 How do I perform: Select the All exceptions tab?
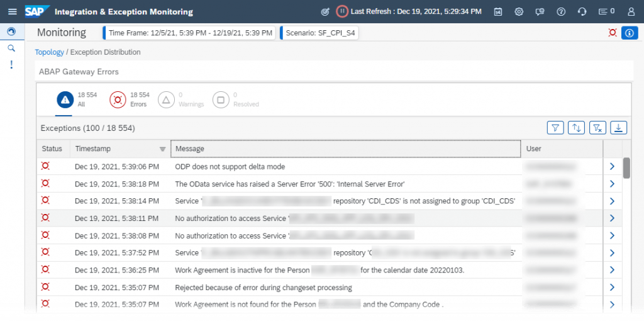[77, 100]
